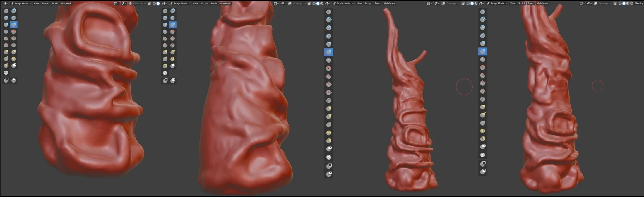Open Sculpt menu in the leftmost viewport

click(x=45, y=4)
